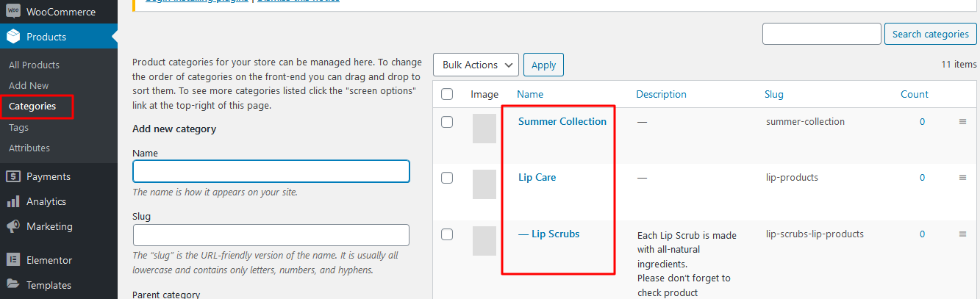Open the Categories submenu item
This screenshot has width=980, height=299.
pyautogui.click(x=32, y=106)
